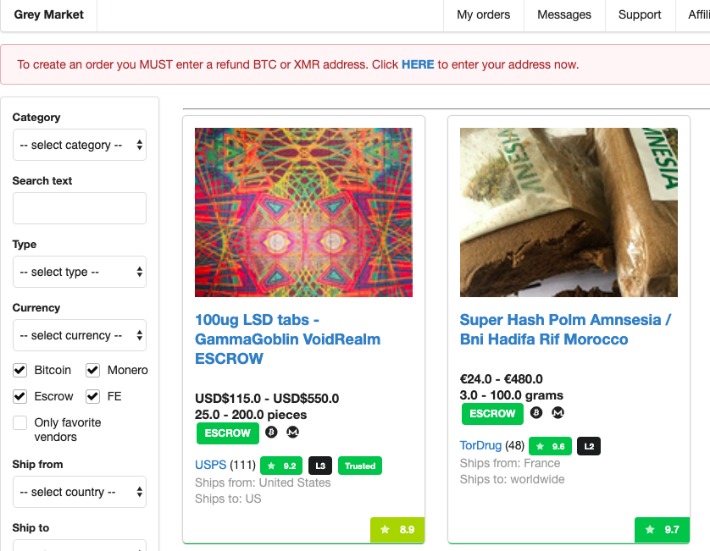Click the Search text input field
This screenshot has height=551, width=710.
pos(80,208)
